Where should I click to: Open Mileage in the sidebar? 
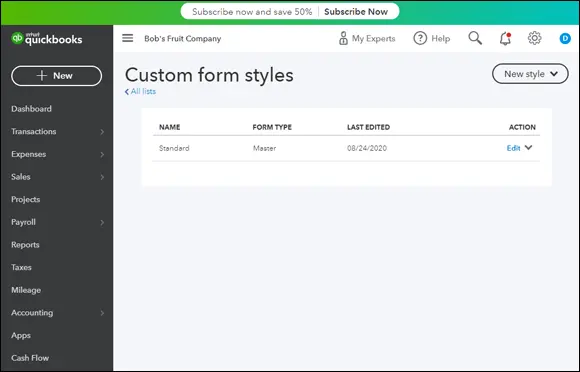click(26, 290)
